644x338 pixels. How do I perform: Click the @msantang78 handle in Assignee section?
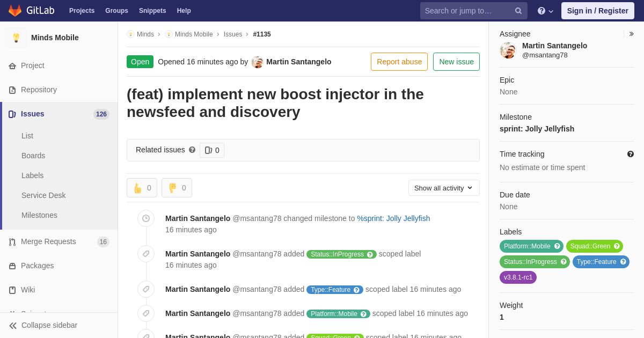545,55
